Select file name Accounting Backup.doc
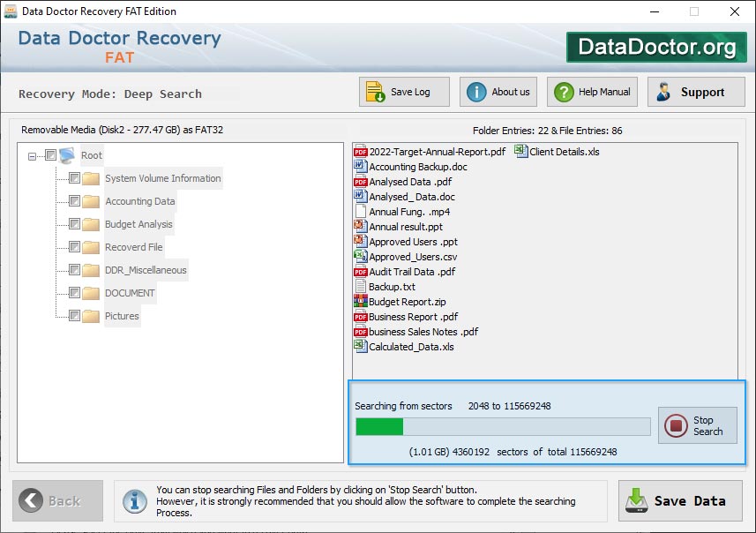Image resolution: width=756 pixels, height=533 pixels. 418,167
